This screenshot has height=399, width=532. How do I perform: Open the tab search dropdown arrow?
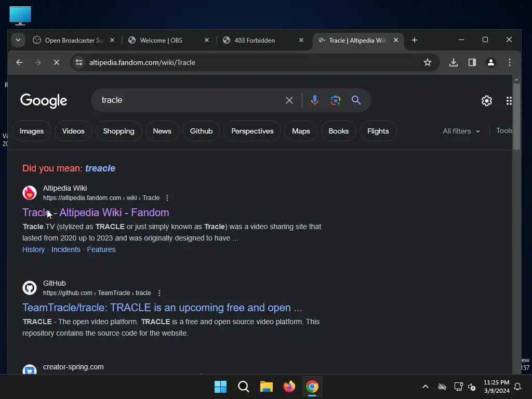click(18, 40)
